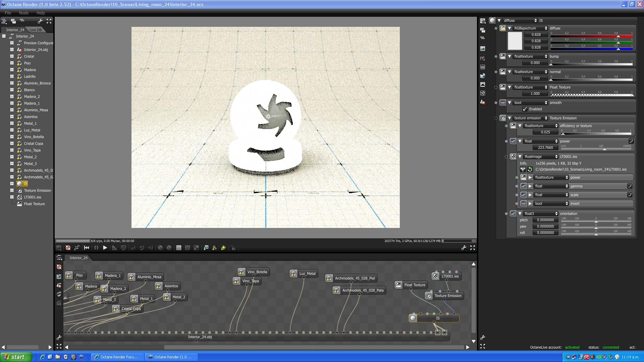Select the Texture Emission graph node
644x362 pixels.
[x=447, y=296]
